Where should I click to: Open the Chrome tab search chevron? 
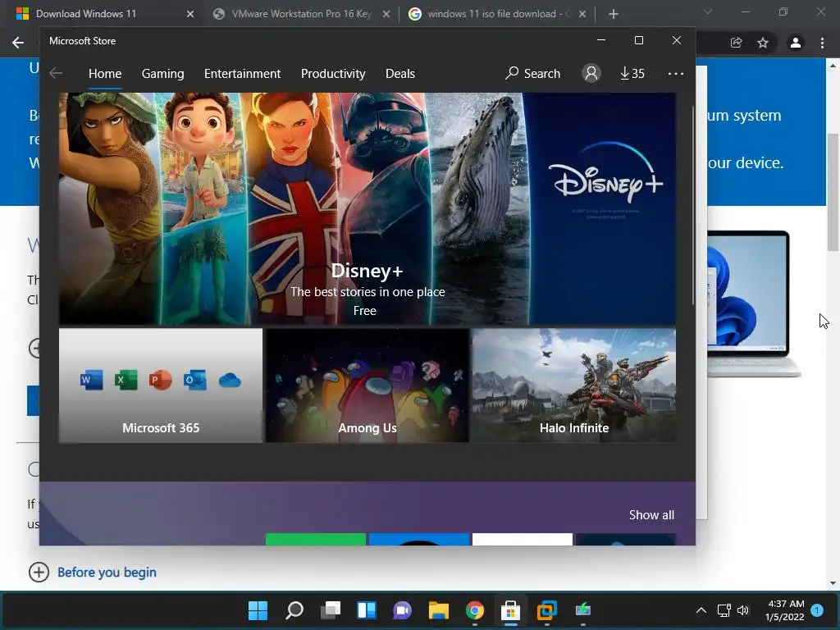click(708, 11)
